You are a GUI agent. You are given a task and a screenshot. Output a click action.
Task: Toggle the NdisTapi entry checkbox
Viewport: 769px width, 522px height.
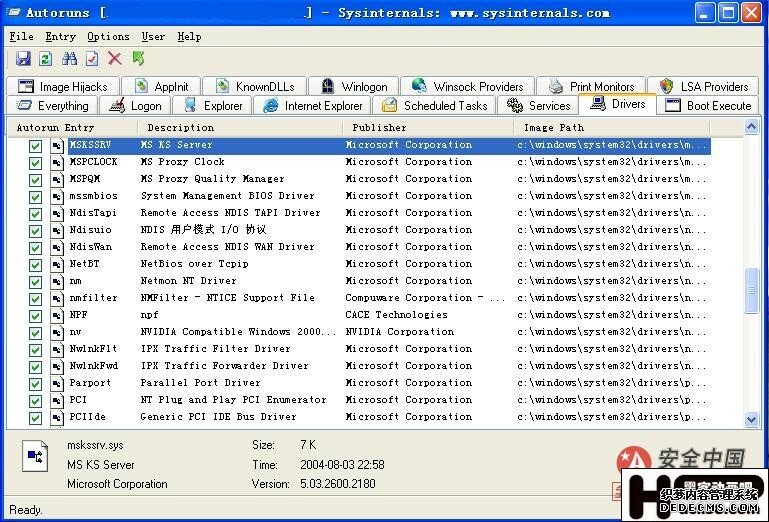35,213
